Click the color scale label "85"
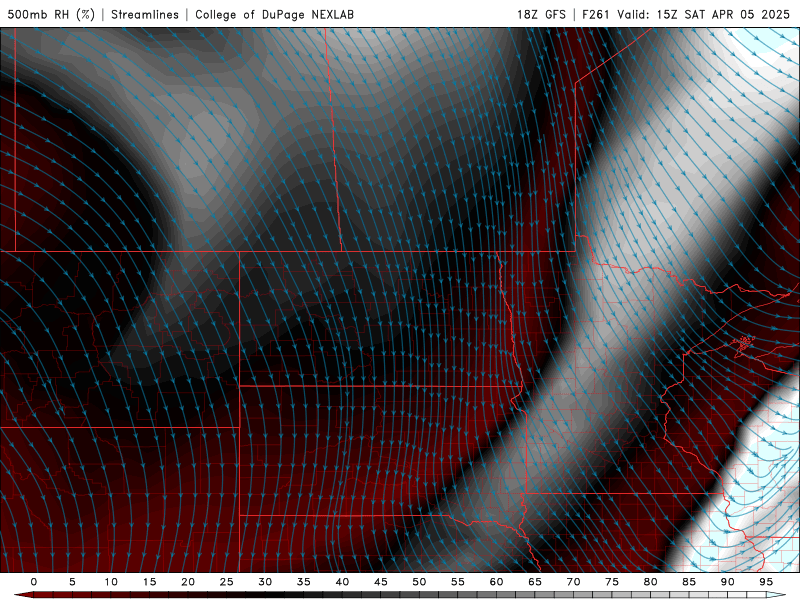This screenshot has width=800, height=600. (x=689, y=582)
